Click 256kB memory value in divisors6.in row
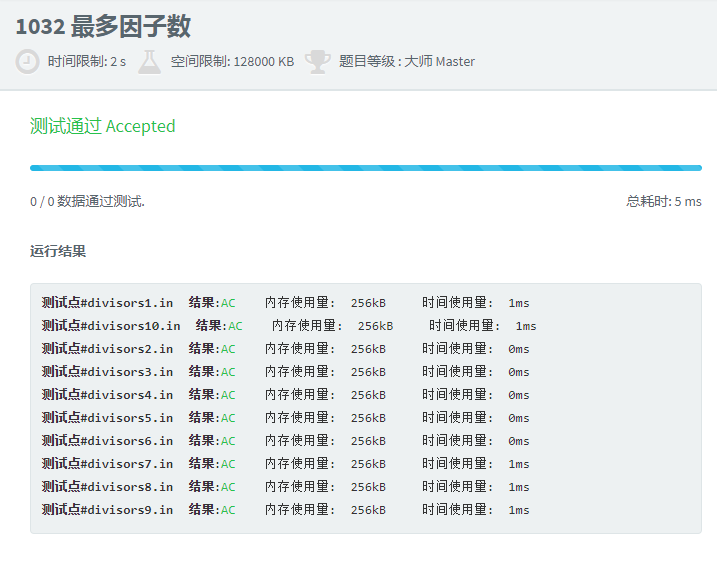 tap(368, 441)
